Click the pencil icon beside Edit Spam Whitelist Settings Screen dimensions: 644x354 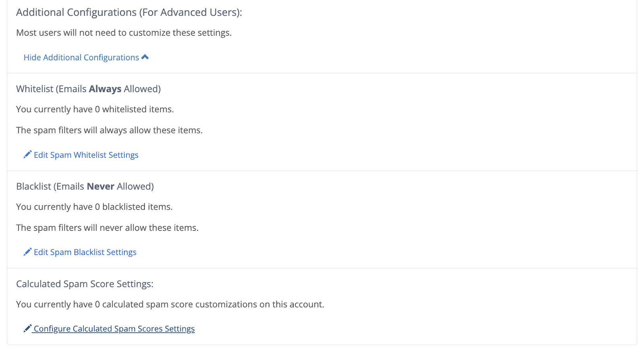pos(27,154)
